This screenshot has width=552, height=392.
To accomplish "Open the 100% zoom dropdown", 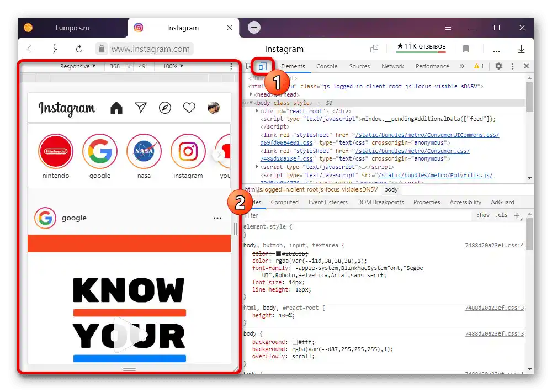I will click(x=173, y=66).
